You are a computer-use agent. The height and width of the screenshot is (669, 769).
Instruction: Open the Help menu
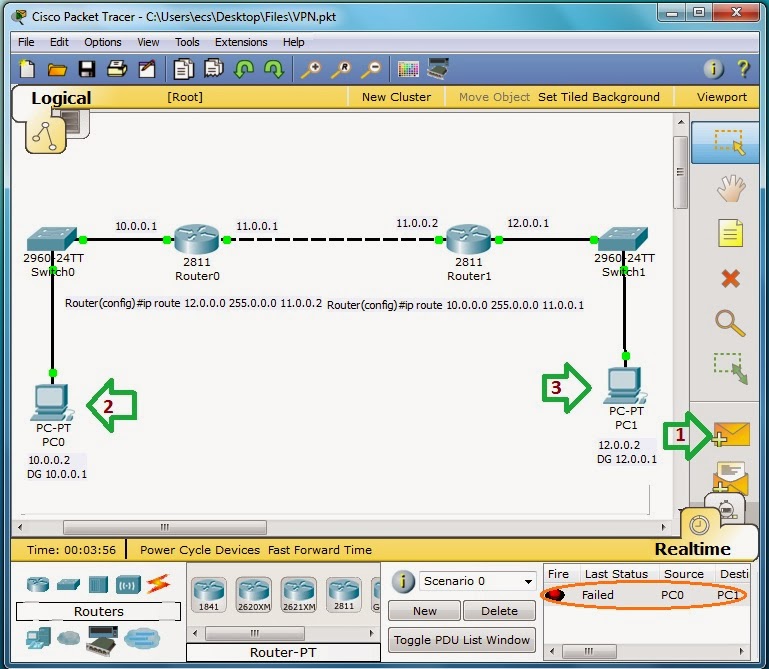pyautogui.click(x=293, y=42)
